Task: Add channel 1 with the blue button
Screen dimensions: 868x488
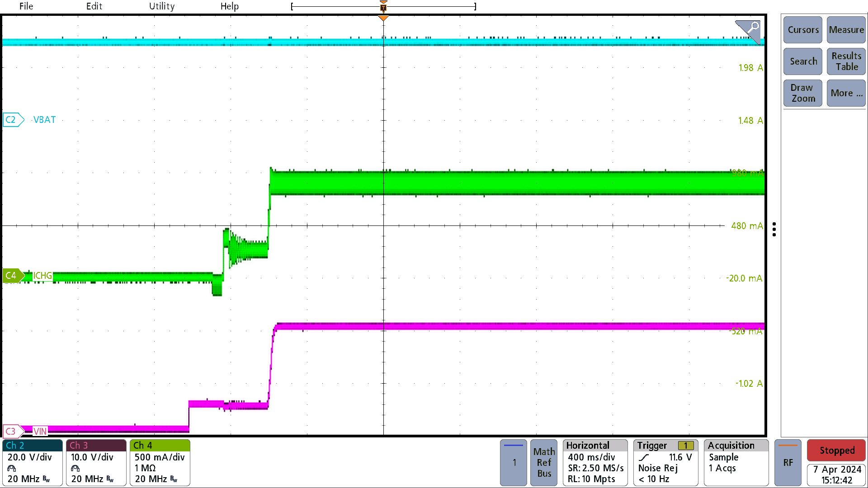Action: click(513, 463)
